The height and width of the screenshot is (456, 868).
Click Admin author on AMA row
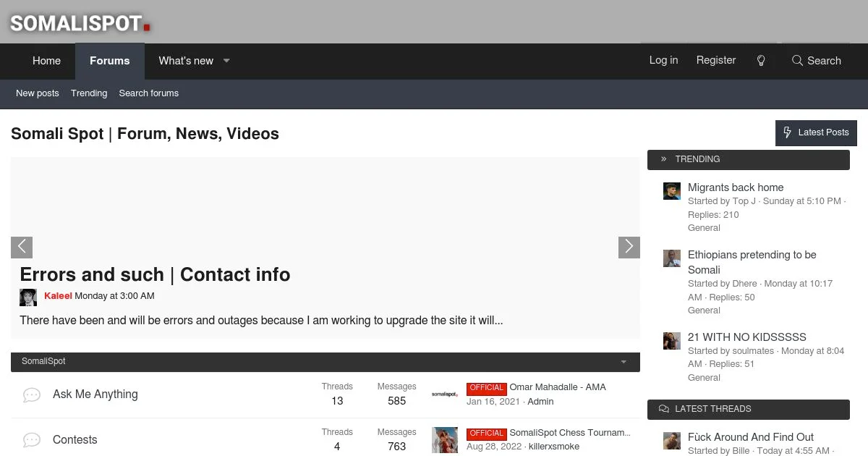coord(540,402)
